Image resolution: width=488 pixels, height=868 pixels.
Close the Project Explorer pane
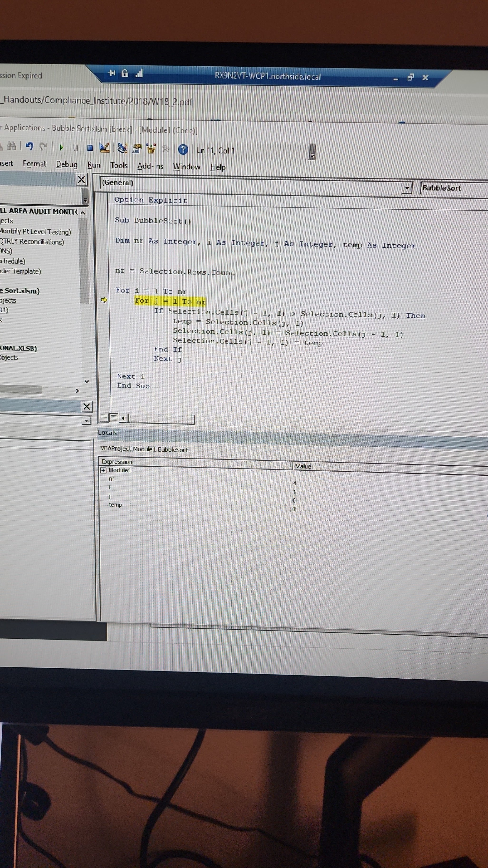[x=82, y=179]
